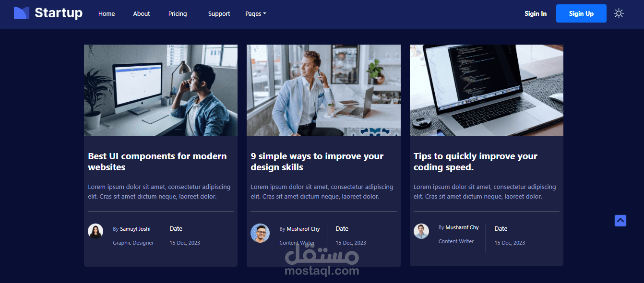644x283 pixels.
Task: Toggle the light/dark theme sun icon
Action: (619, 13)
